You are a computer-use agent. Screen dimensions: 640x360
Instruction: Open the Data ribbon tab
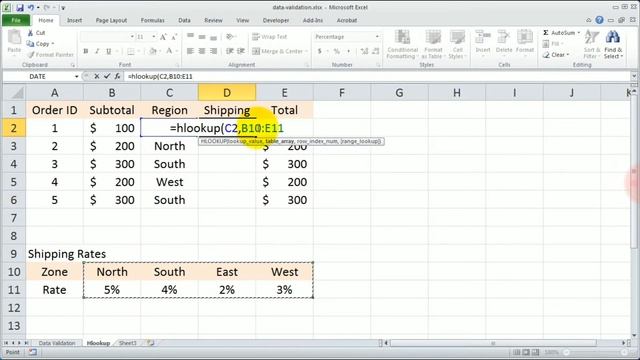tap(184, 20)
